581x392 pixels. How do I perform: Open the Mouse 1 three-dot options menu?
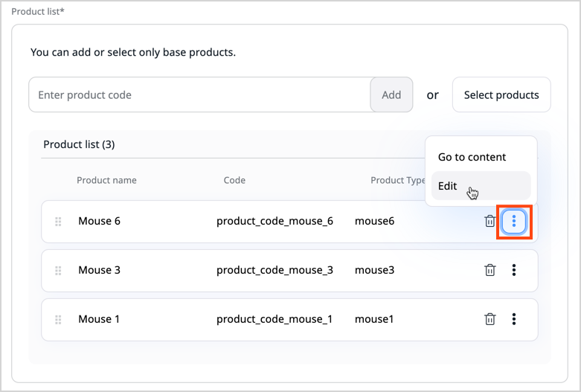click(514, 319)
